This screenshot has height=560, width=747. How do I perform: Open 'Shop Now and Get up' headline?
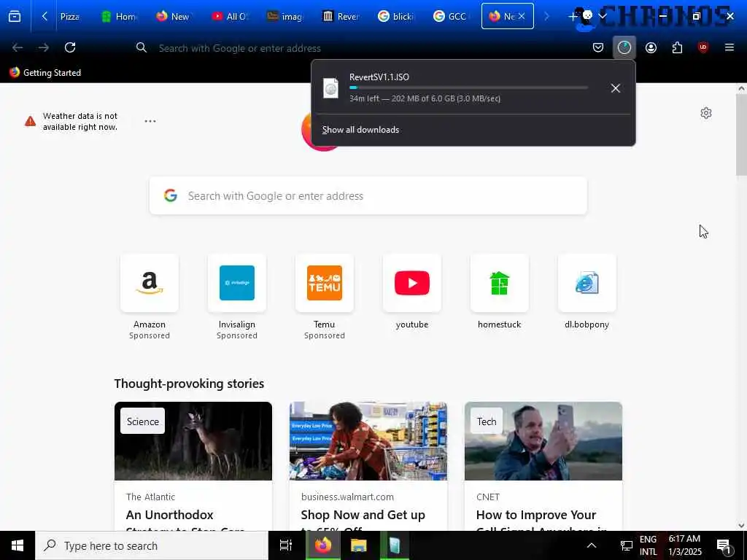click(363, 515)
